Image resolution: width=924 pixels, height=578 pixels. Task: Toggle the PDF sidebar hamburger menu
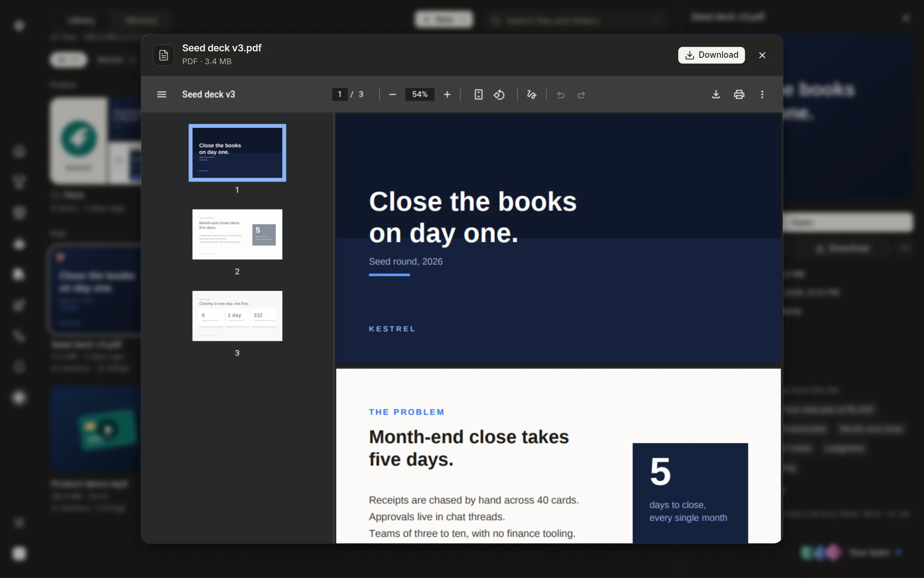(x=162, y=94)
